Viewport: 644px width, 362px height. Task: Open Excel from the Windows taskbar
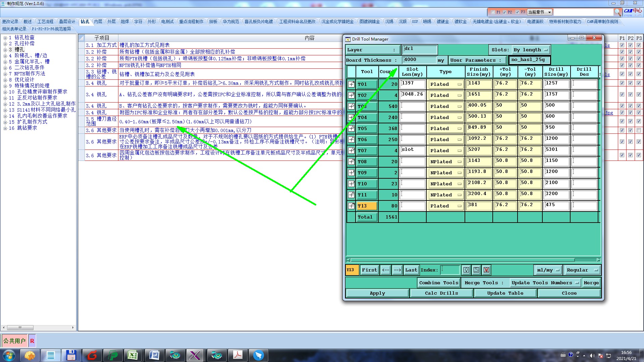(x=133, y=355)
